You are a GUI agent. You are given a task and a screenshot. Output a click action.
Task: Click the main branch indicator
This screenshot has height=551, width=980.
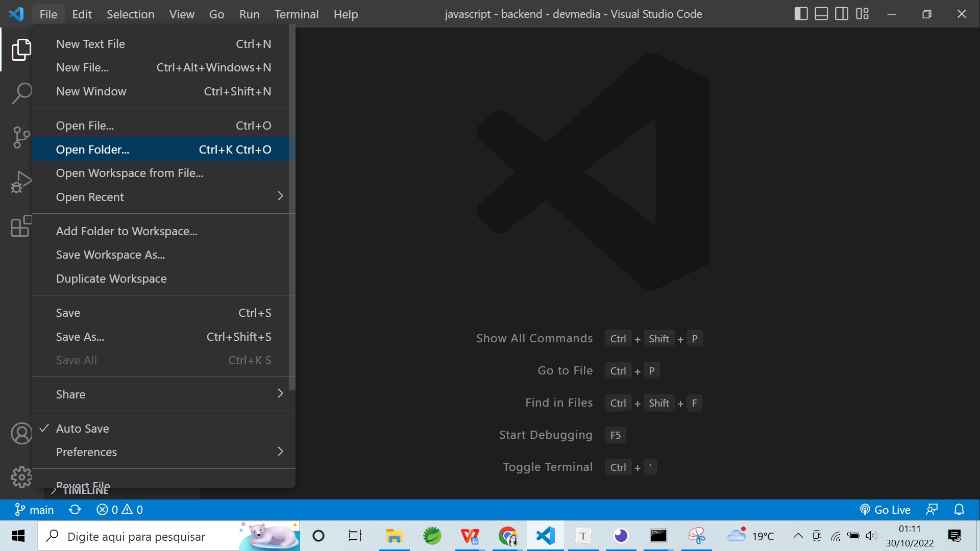(x=34, y=509)
